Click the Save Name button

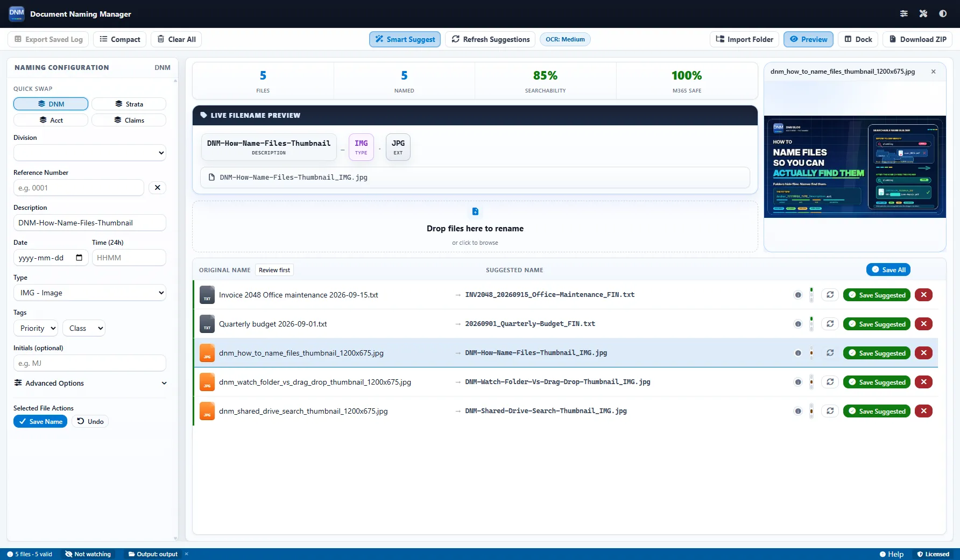pyautogui.click(x=40, y=421)
